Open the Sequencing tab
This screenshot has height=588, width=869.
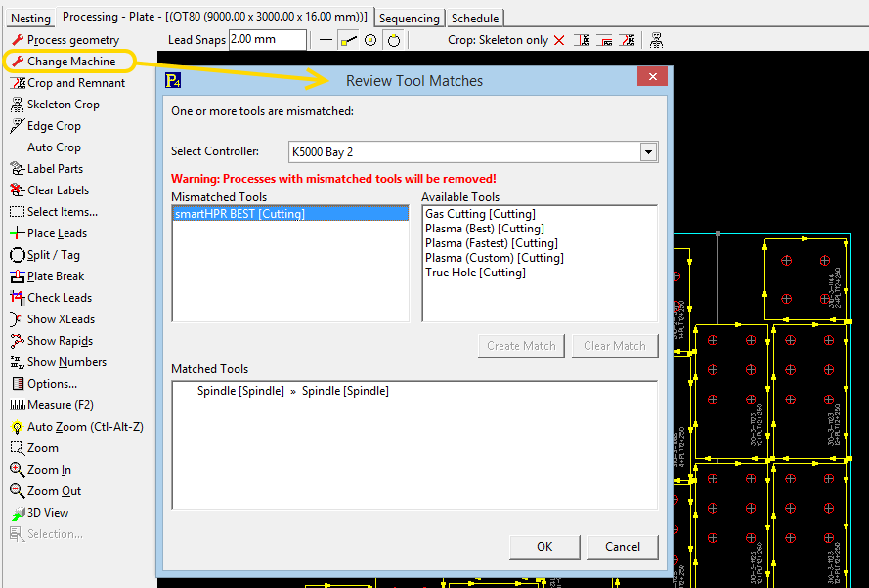point(409,19)
